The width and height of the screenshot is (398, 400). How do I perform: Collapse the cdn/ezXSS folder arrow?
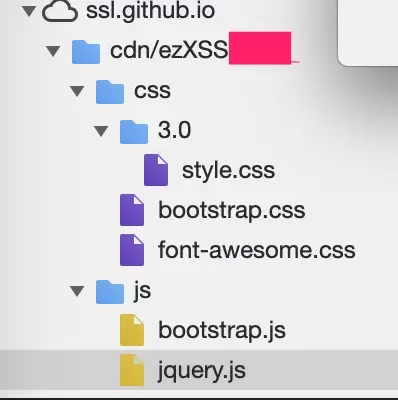click(x=53, y=51)
